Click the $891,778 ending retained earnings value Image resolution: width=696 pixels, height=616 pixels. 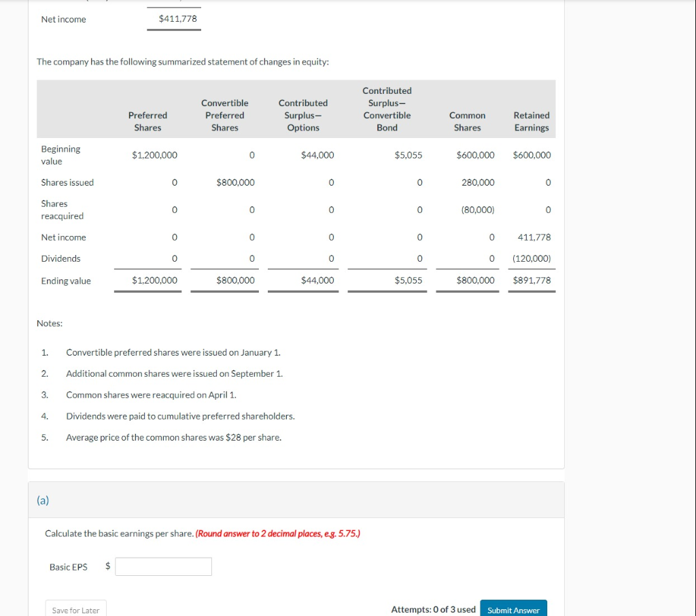[532, 280]
